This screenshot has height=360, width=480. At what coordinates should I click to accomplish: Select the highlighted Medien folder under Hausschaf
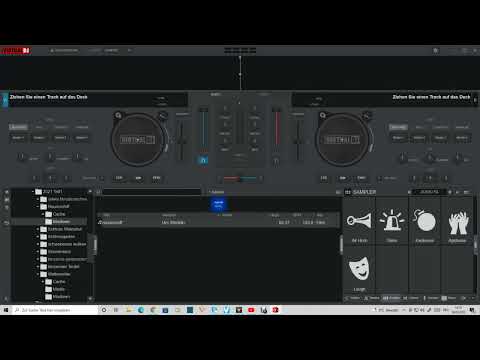click(x=62, y=222)
